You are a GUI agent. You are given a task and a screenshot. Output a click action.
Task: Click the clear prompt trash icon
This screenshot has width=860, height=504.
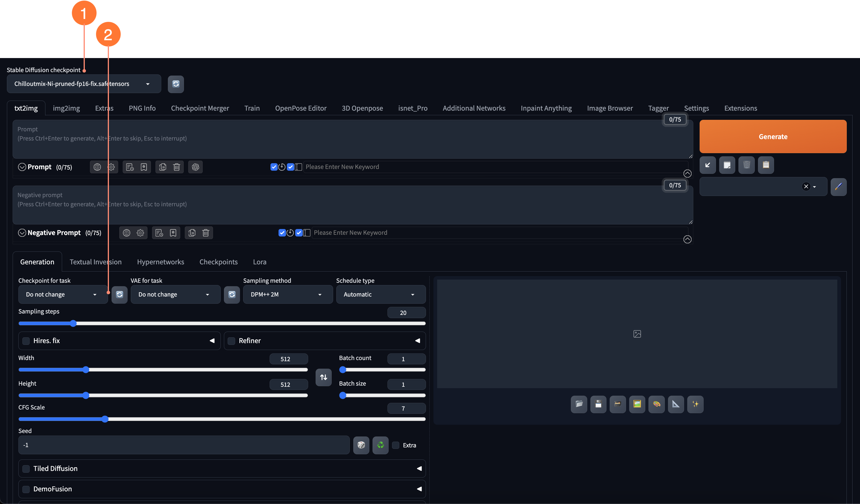pos(176,167)
